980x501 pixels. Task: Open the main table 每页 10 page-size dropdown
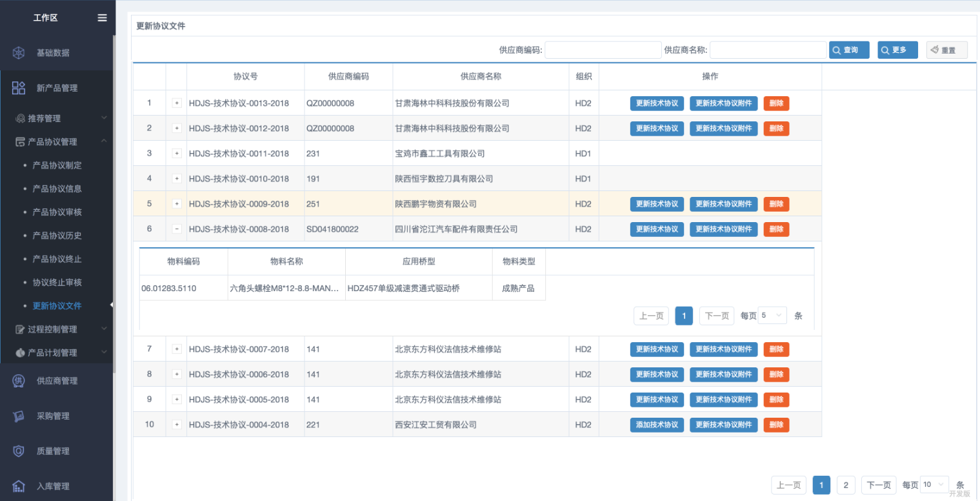[934, 485]
